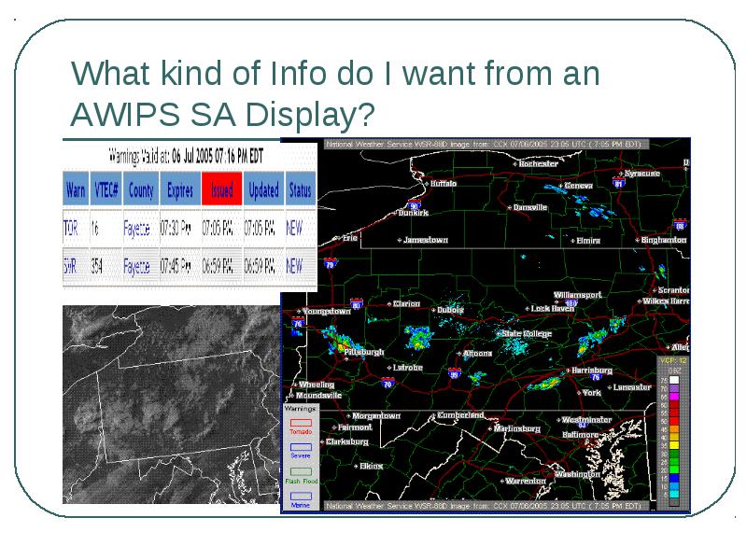Open Fayette county in the TOR row
This screenshot has height=560, width=747.
(136, 229)
